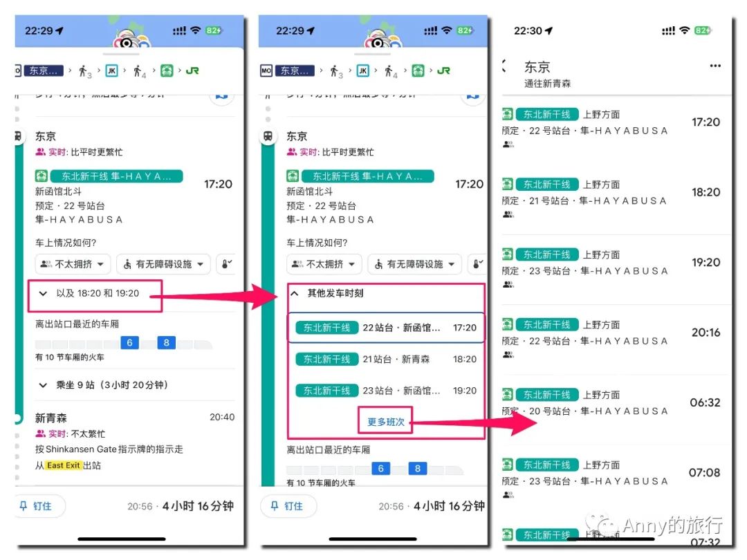
Task: Tap car 6 in left phone carriage bar
Action: pyautogui.click(x=129, y=343)
